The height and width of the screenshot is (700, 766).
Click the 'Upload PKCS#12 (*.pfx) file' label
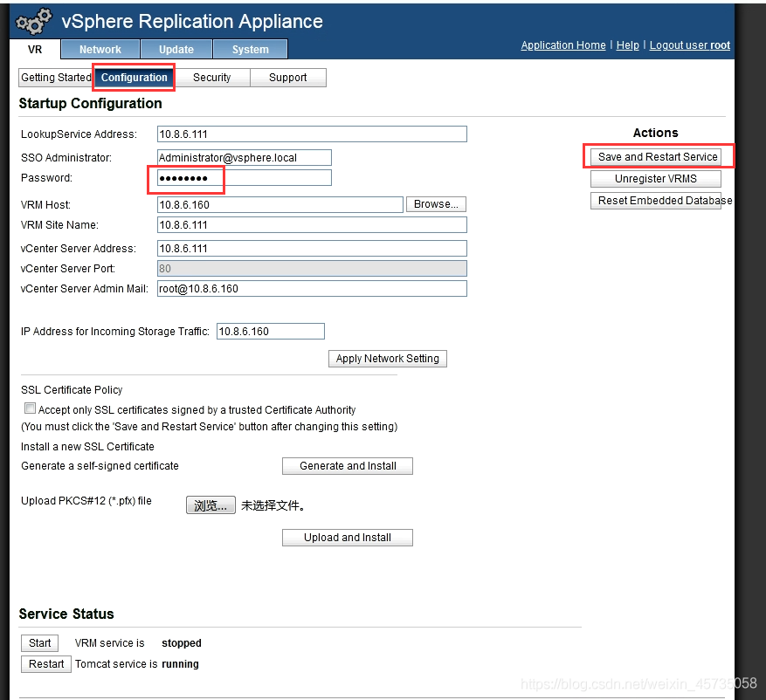[86, 501]
